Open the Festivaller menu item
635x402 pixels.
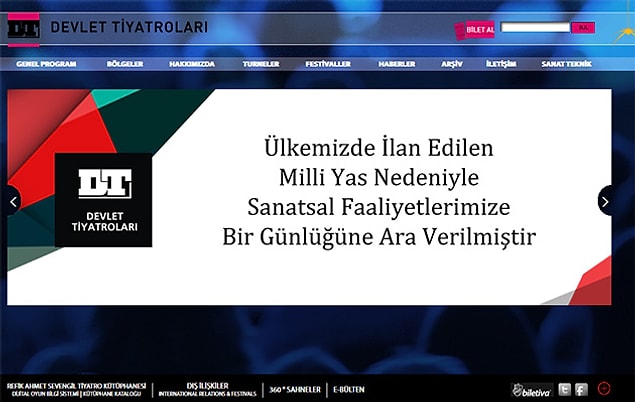click(x=328, y=64)
